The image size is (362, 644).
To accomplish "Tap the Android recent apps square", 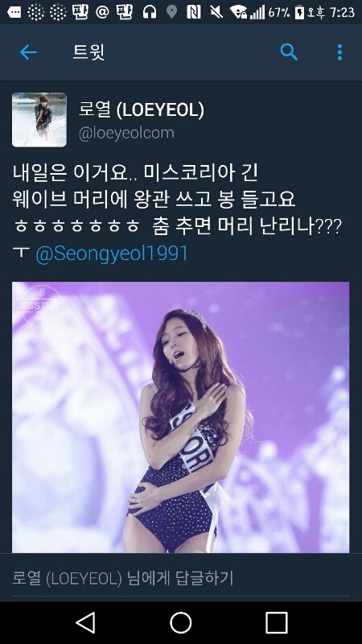I will [x=276, y=622].
